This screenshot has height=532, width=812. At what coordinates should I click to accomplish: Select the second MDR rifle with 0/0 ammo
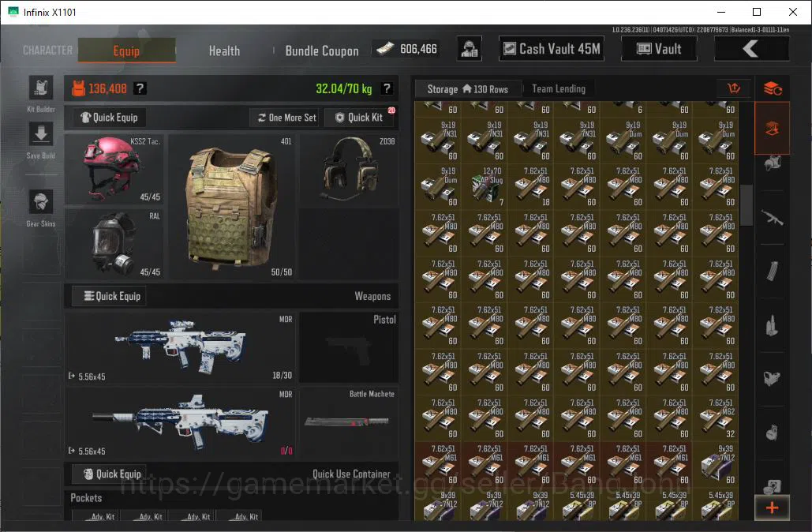tap(180, 421)
